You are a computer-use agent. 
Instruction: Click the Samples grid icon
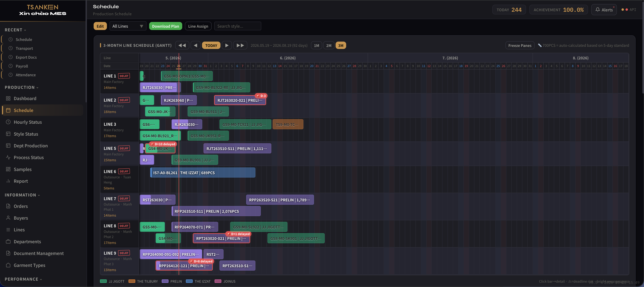(x=8, y=169)
